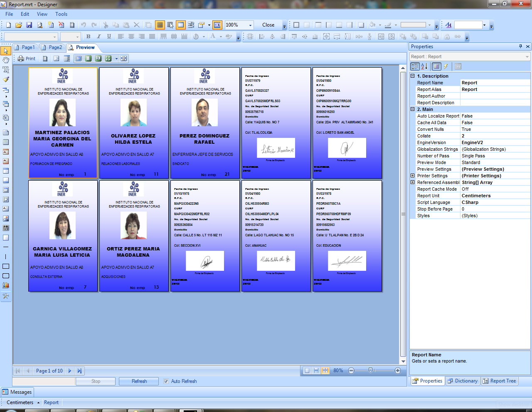This screenshot has height=412, width=532.
Task: Open the Messages panel tab
Action: click(x=17, y=392)
